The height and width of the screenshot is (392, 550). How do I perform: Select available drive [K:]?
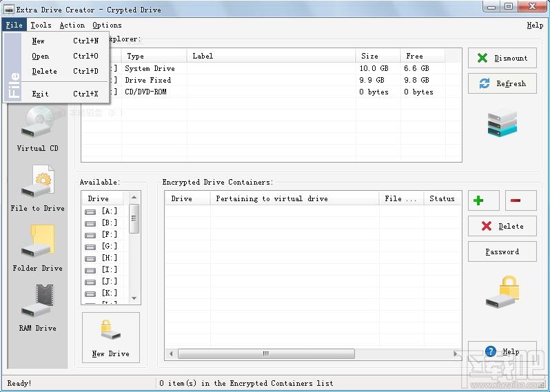(x=110, y=293)
